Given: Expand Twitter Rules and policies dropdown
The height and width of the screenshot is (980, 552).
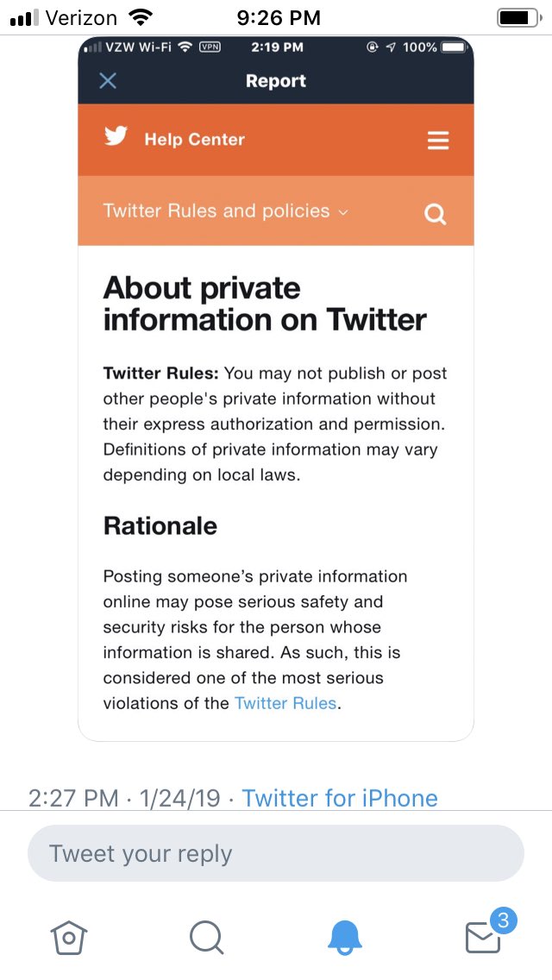Looking at the screenshot, I should click(225, 211).
